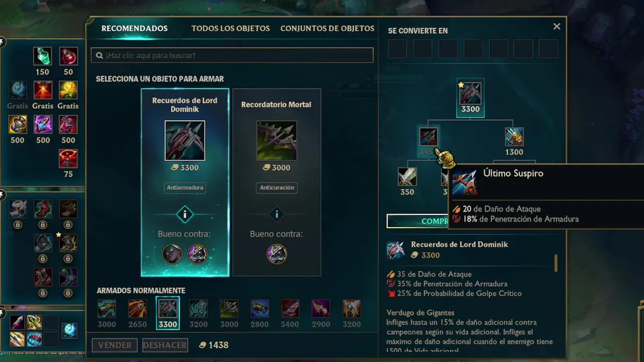Open info for Recuerdos de Lord Dominik
This screenshot has height=362, width=644.
pyautogui.click(x=185, y=215)
